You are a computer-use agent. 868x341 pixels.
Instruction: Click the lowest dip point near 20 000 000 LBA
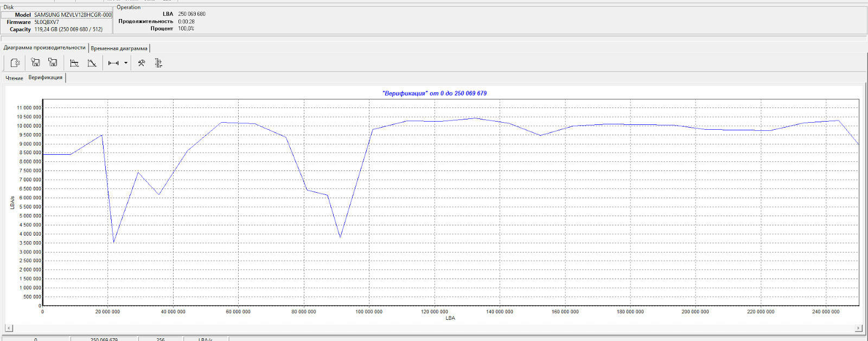coord(113,242)
